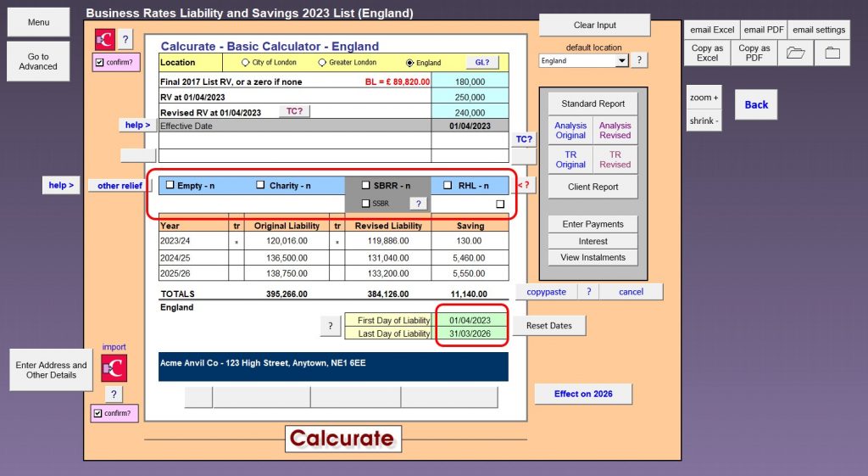Toggle the RHL checkbox
This screenshot has width=868, height=476.
click(448, 185)
